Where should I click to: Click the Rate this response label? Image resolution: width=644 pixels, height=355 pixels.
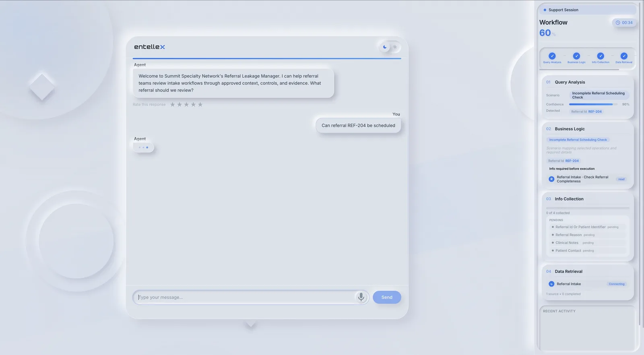(x=149, y=105)
